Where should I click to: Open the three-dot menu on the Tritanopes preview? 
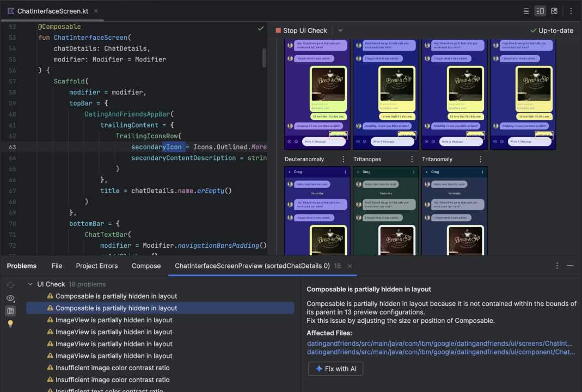412,159
